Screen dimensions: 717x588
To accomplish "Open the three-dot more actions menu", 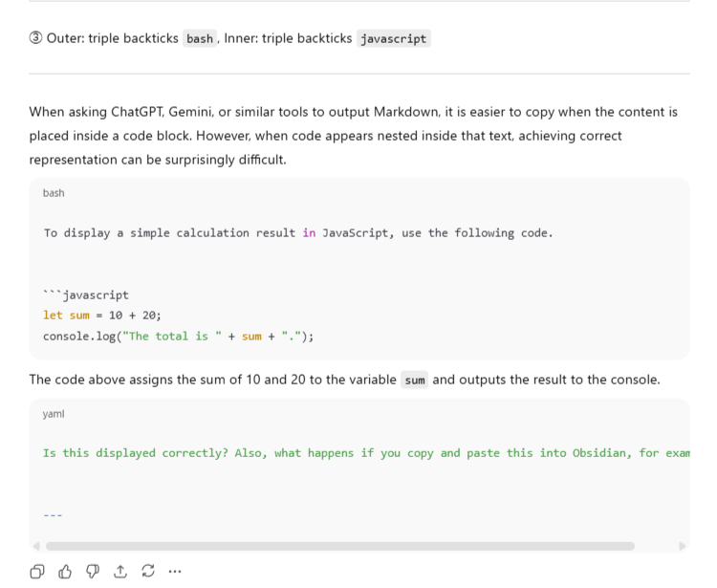I will click(175, 571).
